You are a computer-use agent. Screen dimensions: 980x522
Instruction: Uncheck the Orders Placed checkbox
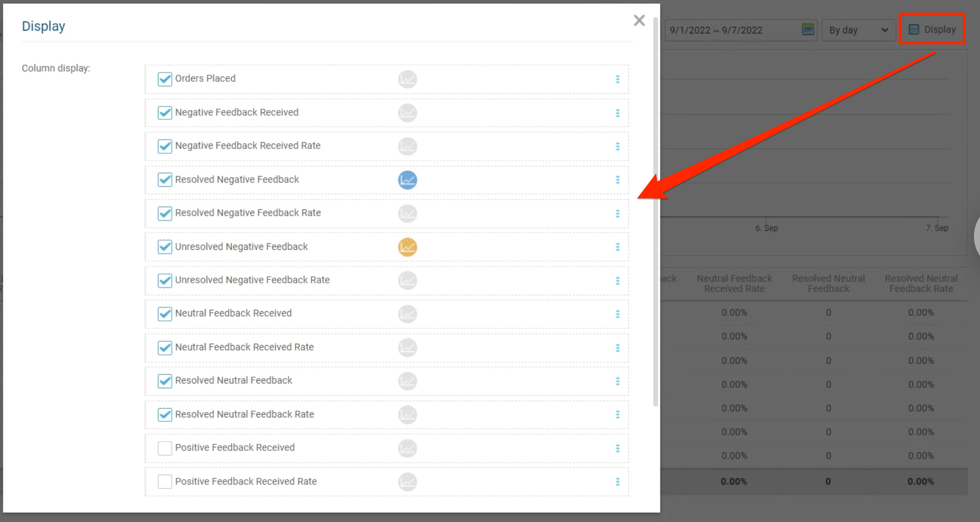click(x=164, y=79)
